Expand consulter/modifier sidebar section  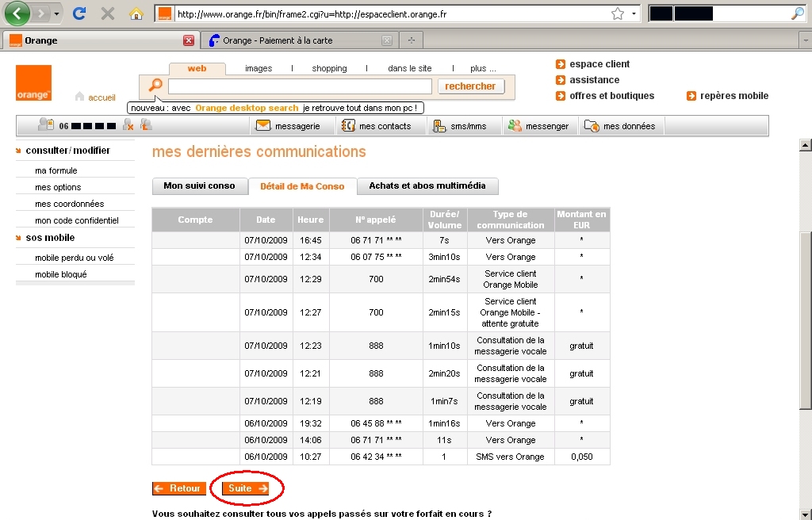pos(67,150)
